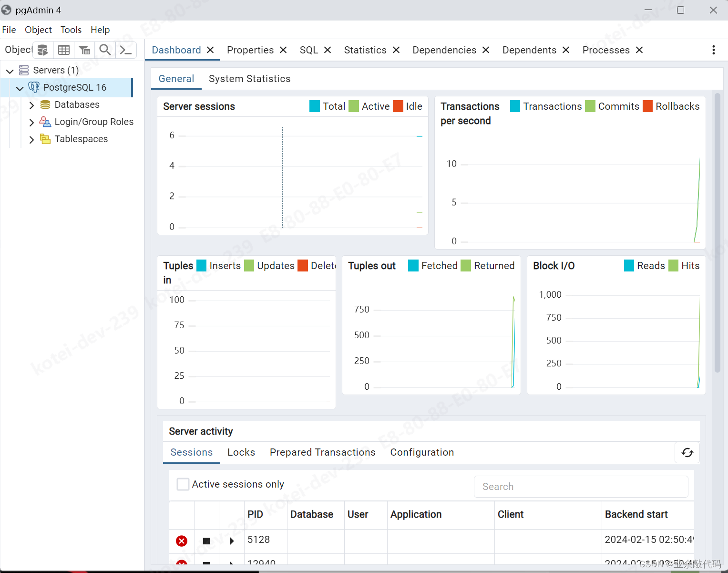Click the Active legend swatch in Server sessions
Screen dimensions: 728x573
[x=354, y=106]
